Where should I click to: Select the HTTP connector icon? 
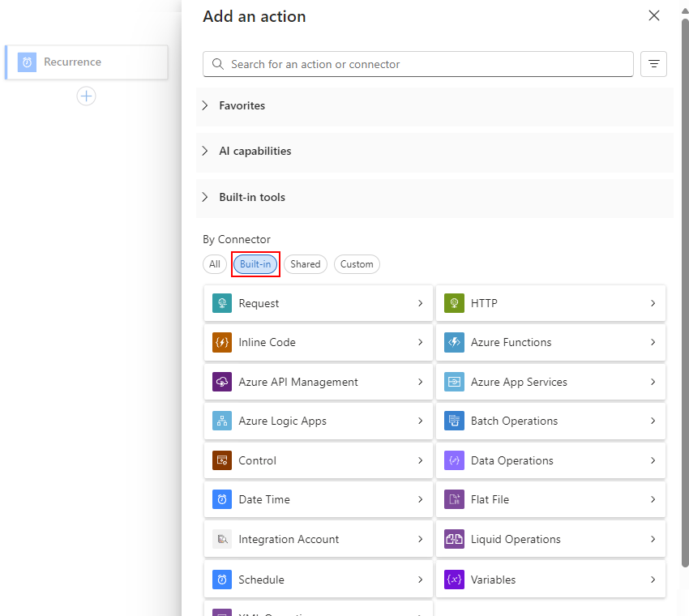(454, 303)
